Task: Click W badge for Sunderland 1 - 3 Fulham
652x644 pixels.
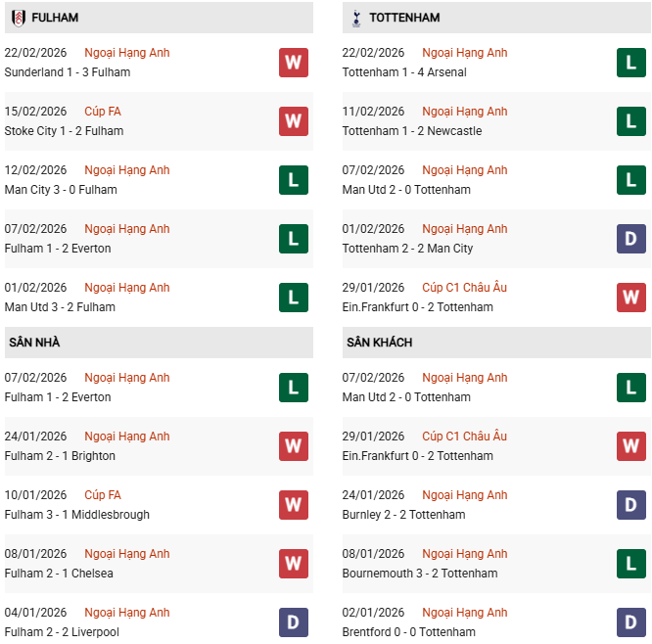Action: pos(293,63)
